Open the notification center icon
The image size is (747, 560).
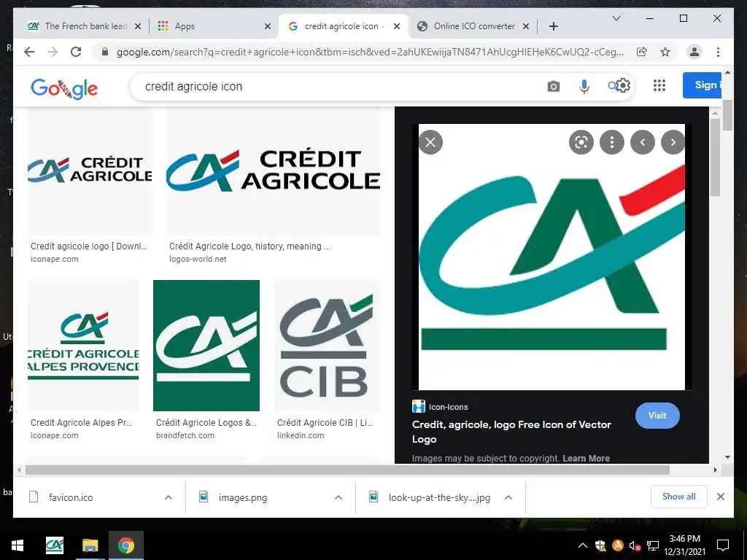click(723, 545)
